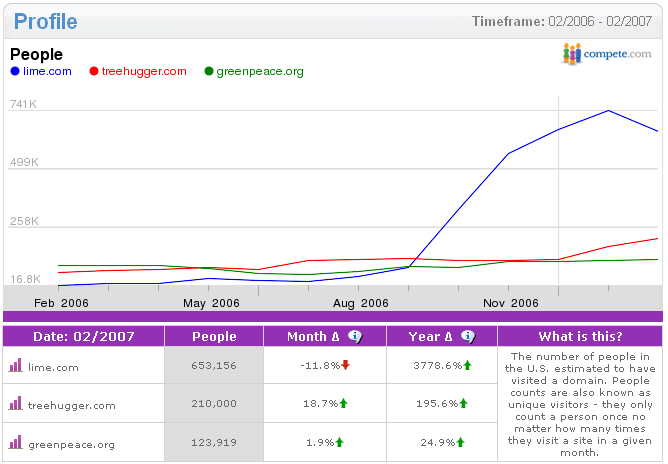
Task: Select the 123,919 people value
Action: pos(214,442)
